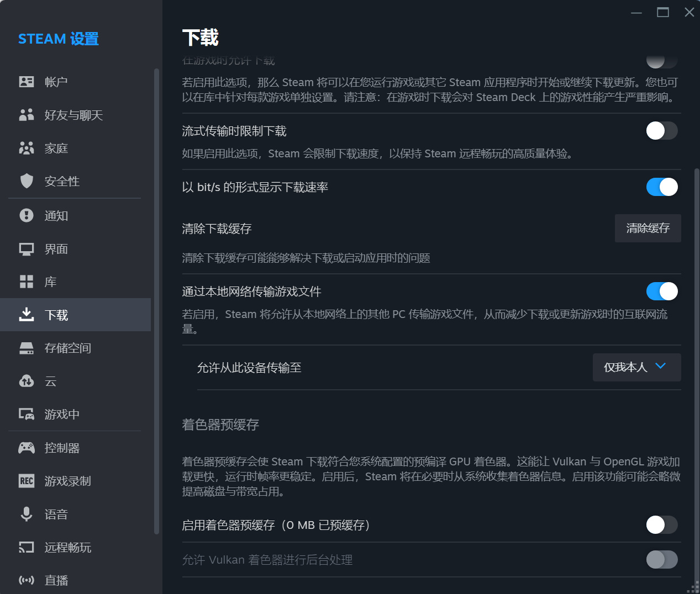Enable 流式传输时限制下载 toggle

pos(662,131)
